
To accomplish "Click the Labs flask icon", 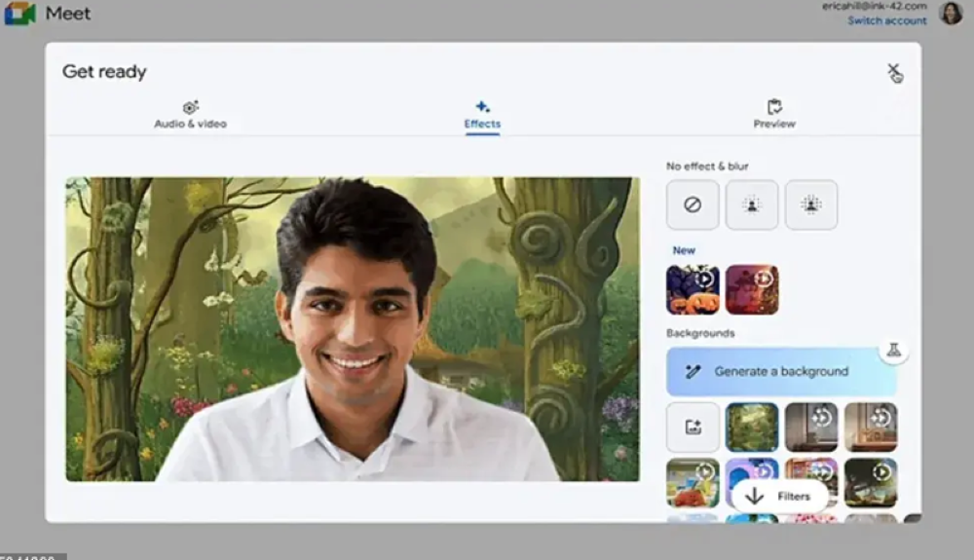I will pos(893,350).
